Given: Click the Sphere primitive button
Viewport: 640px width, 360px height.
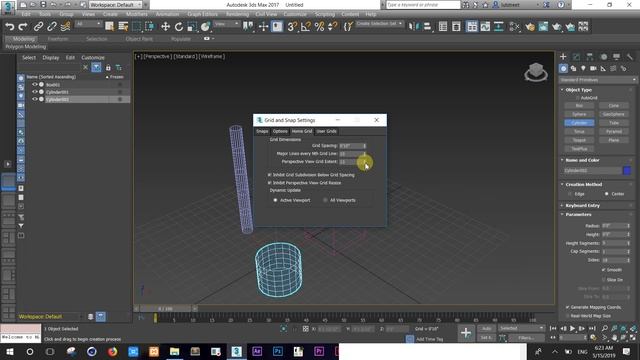Looking at the screenshot, I should (x=579, y=114).
